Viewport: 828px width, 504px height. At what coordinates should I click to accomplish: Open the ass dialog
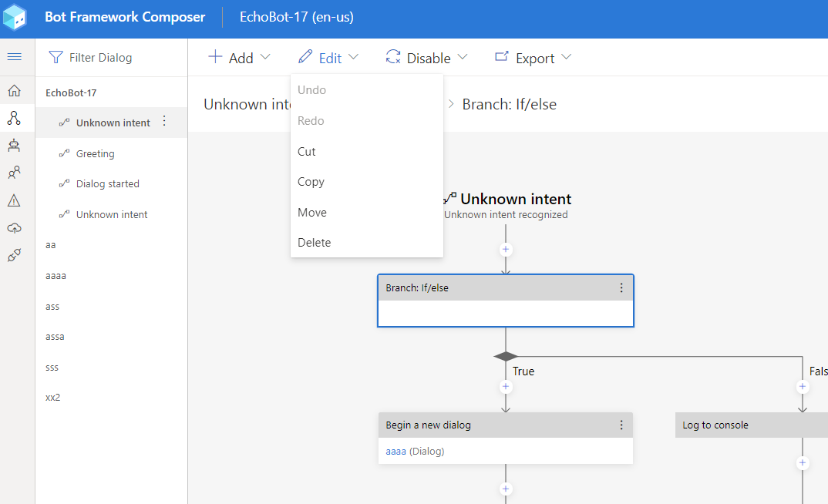(112, 306)
